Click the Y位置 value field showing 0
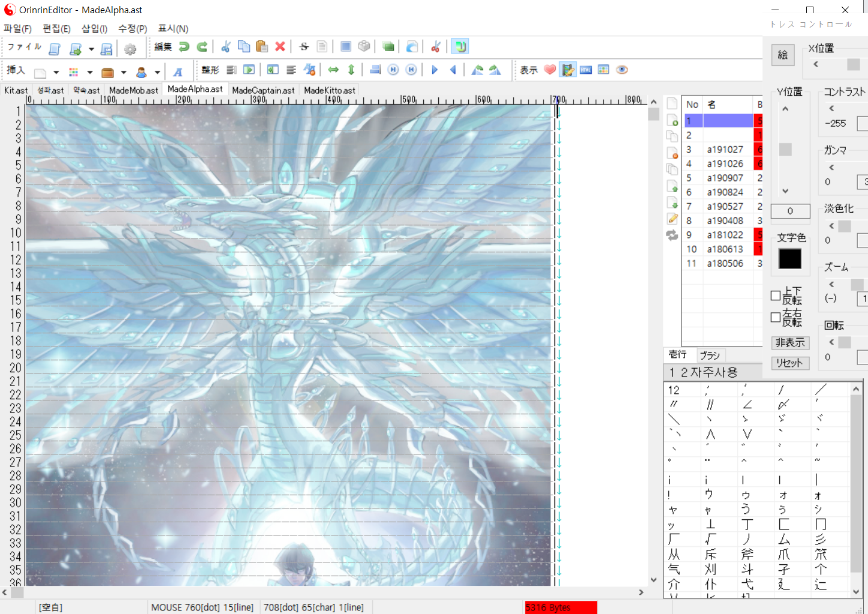Image resolution: width=868 pixels, height=614 pixels. [x=790, y=211]
